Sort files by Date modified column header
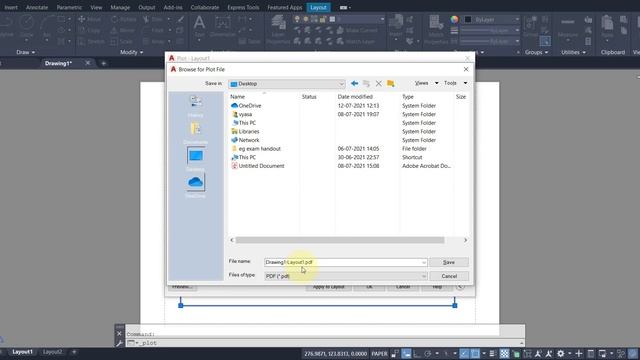Viewport: 640px width, 360px height. (x=355, y=97)
